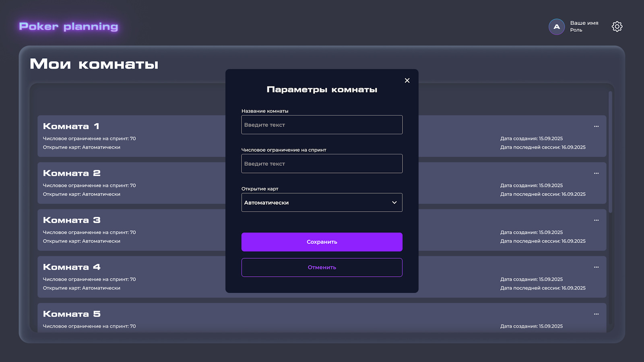Click the rooms list vertical scrollbar
644x362 pixels.
click(x=610, y=153)
